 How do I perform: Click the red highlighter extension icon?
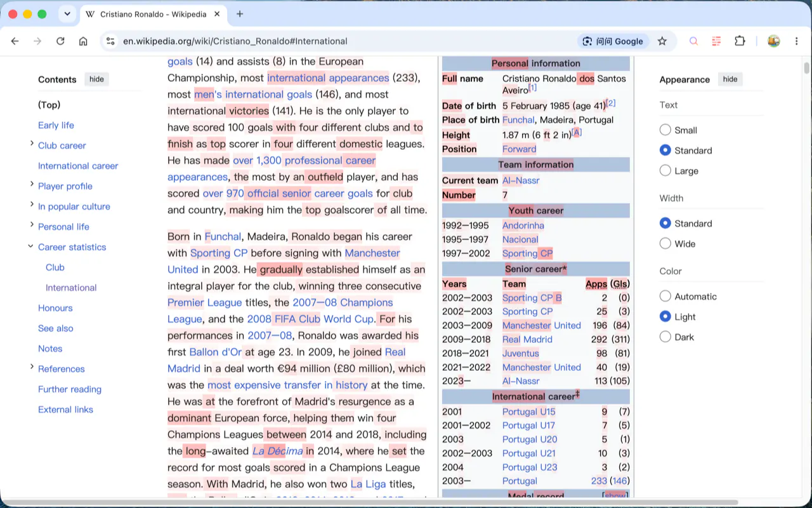click(716, 41)
